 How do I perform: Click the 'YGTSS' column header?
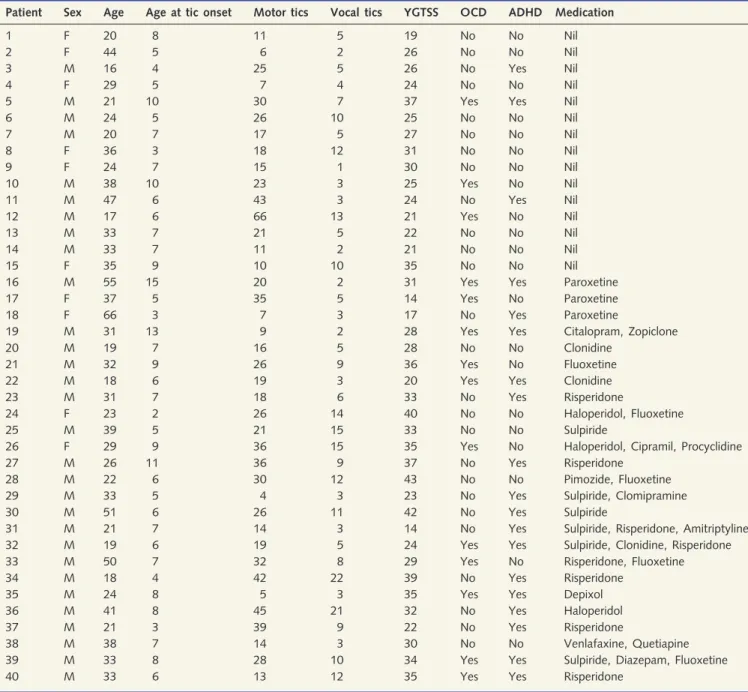tap(421, 12)
